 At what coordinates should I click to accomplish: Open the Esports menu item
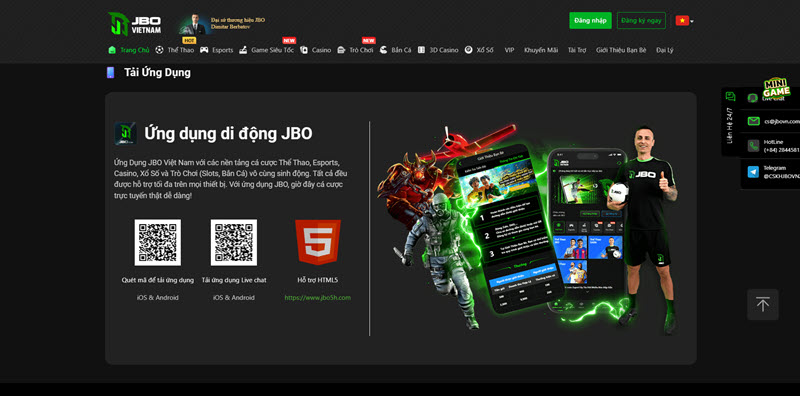[x=216, y=50]
